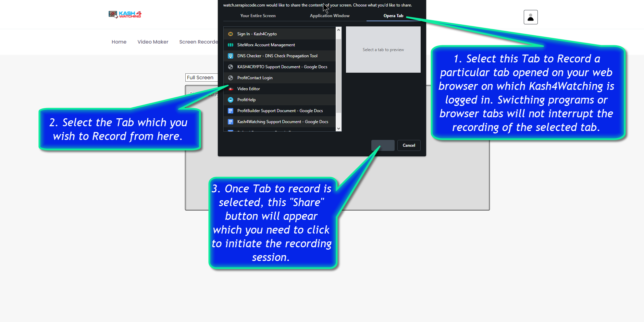Screen dimensions: 644x322
Task: Click the tab list scroll up arrow
Action: click(339, 30)
